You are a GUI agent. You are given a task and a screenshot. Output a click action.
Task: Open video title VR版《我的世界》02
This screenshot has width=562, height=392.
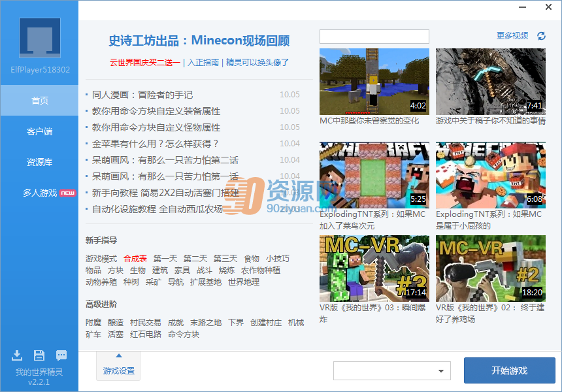coord(490,313)
